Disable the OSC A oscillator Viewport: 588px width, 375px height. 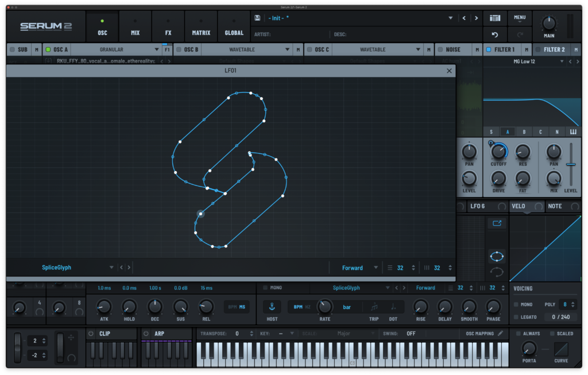(x=48, y=49)
